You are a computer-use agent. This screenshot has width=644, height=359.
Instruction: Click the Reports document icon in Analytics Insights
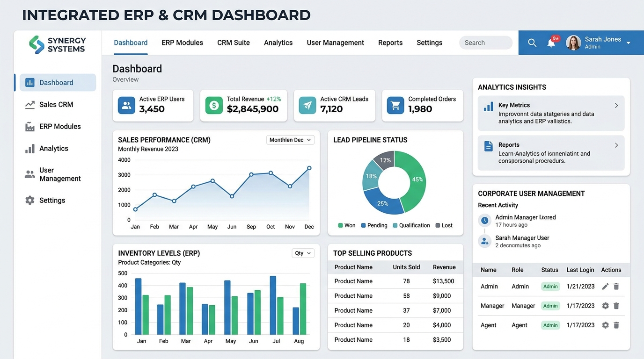(488, 146)
